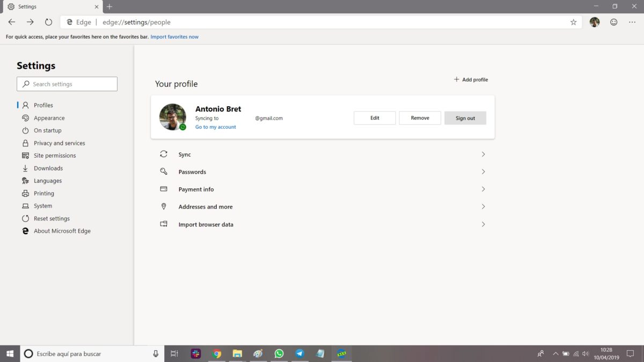
Task: Open the smiley feedback icon
Action: click(614, 22)
